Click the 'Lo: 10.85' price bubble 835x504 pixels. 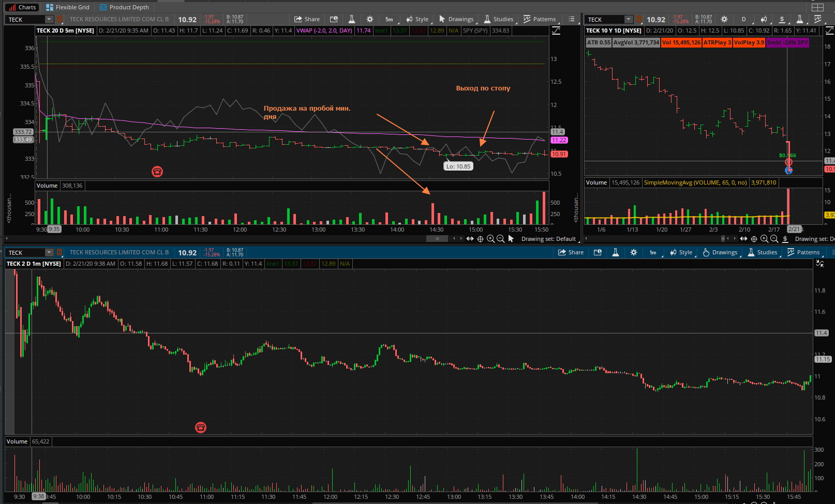(458, 166)
